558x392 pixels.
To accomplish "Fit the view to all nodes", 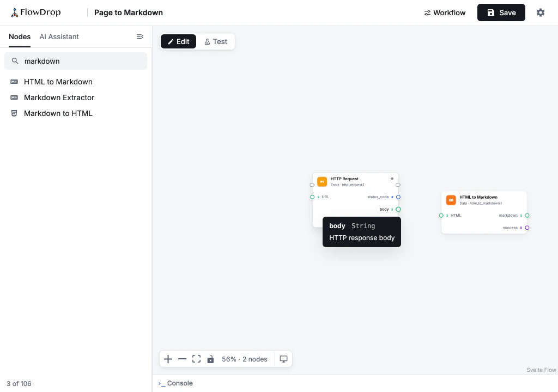I will [196, 359].
